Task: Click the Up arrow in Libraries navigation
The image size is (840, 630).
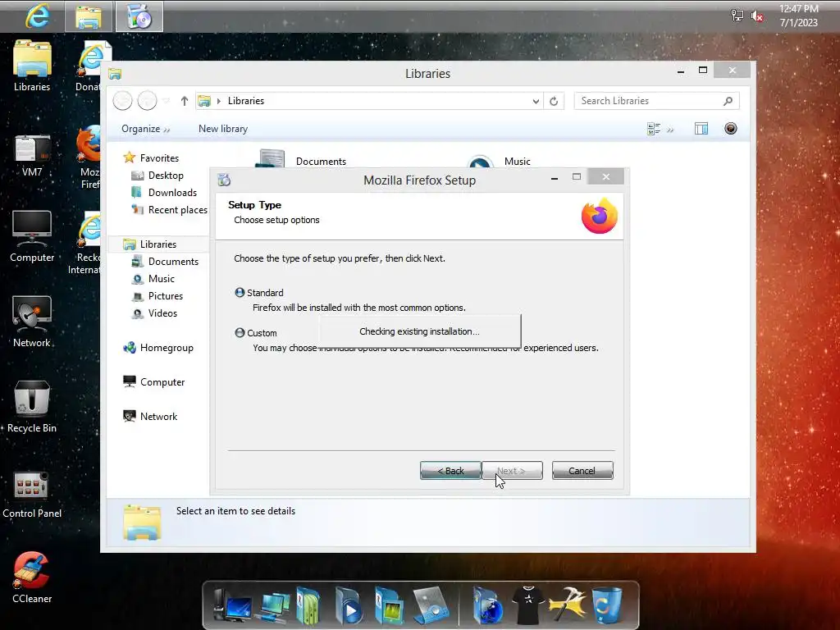Action: pyautogui.click(x=185, y=101)
